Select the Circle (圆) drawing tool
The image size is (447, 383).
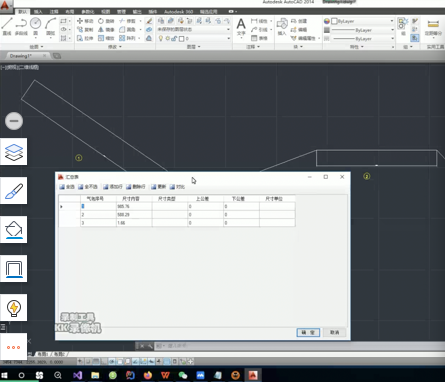coord(35,26)
